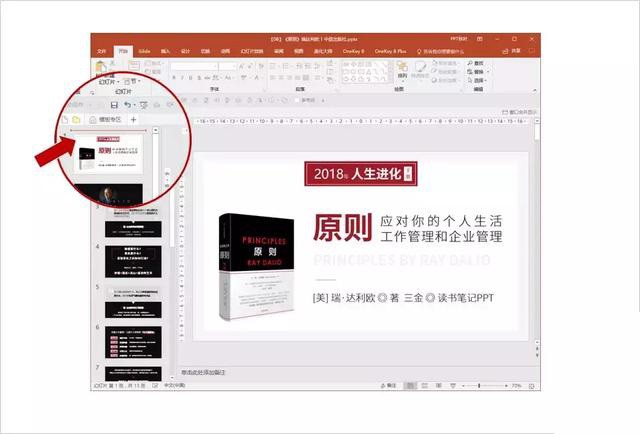640x434 pixels.
Task: Open the font name combo box
Action: tap(194, 66)
